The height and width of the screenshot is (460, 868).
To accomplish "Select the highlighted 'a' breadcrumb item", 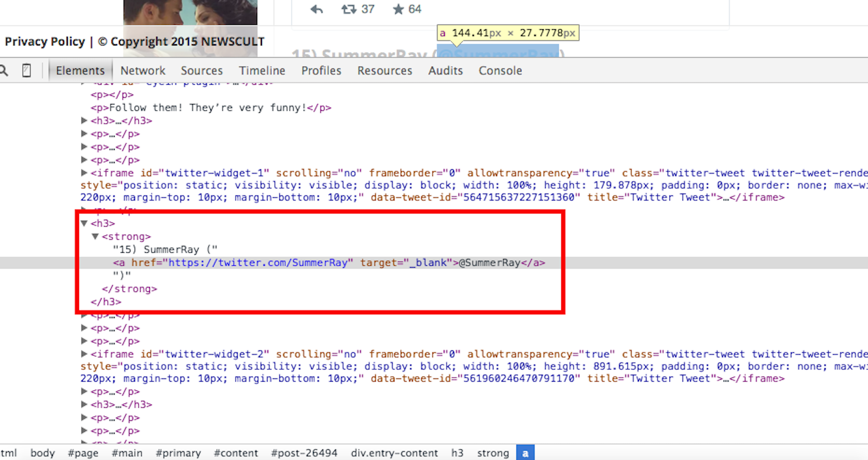I will (x=525, y=453).
